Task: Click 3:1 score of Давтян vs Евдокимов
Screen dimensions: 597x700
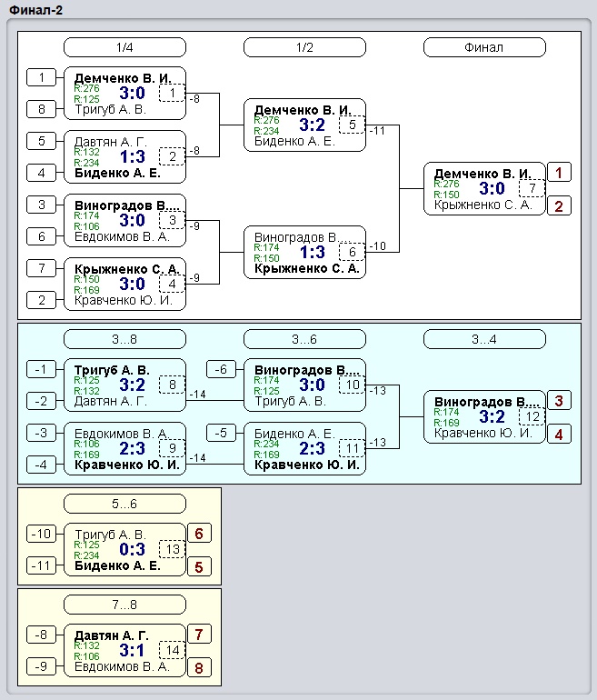Action: (132, 650)
